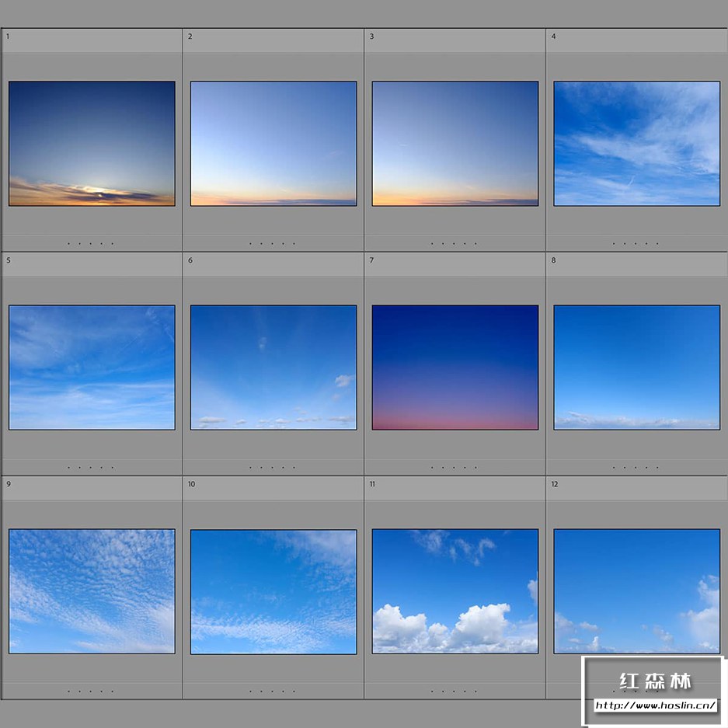This screenshot has height=728, width=728.
Task: Set a one-star rating on photo 1
Action: 68,244
